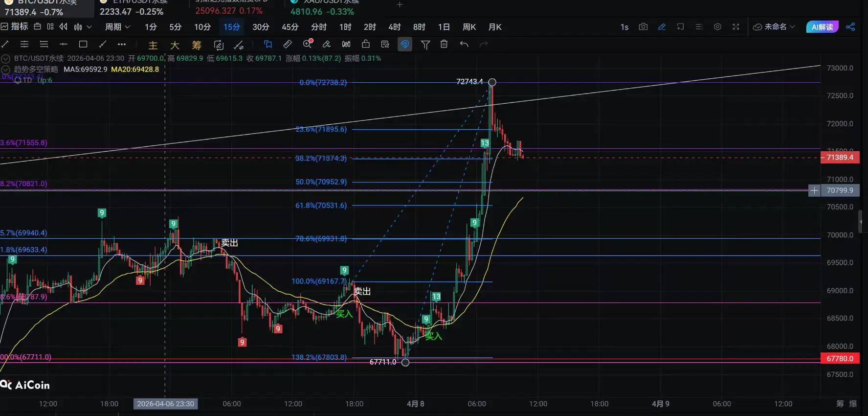Click the zoom-in magnifier icon

click(308, 44)
